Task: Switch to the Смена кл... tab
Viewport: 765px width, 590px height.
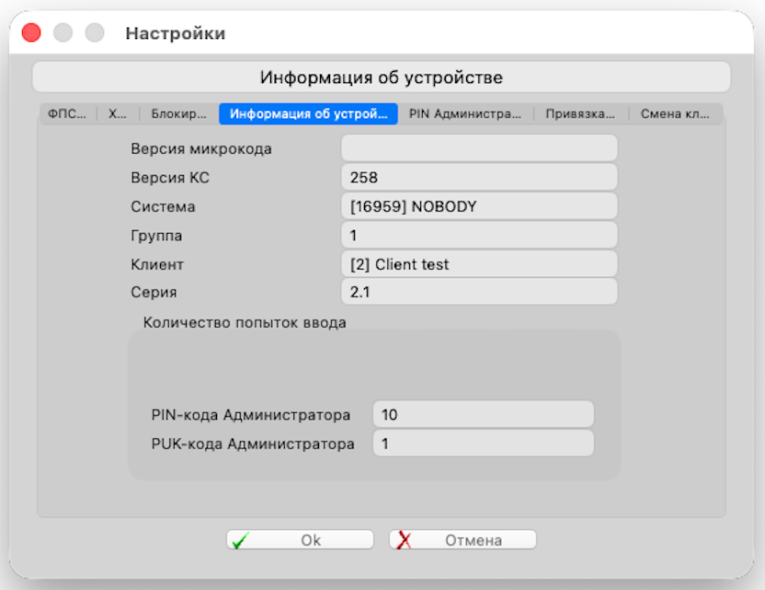Action: (675, 114)
